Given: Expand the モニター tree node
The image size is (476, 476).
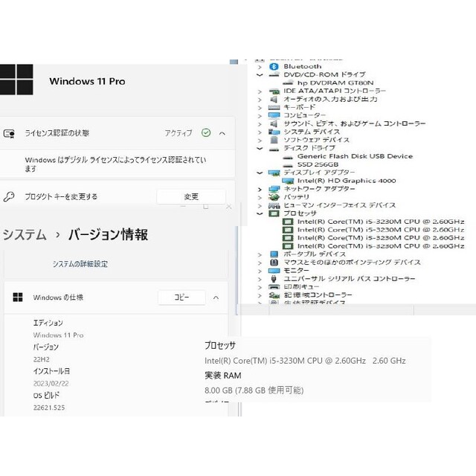Looking at the screenshot, I should tap(260, 271).
